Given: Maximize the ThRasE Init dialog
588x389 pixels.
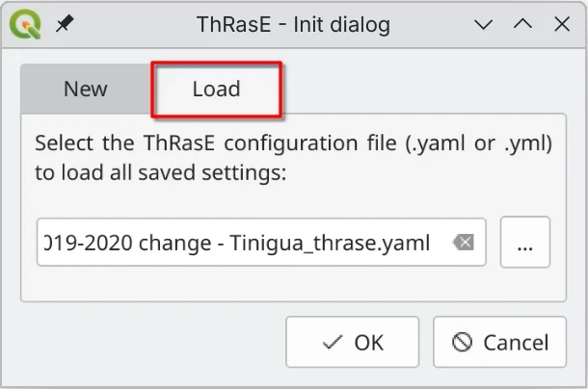Looking at the screenshot, I should (x=521, y=24).
